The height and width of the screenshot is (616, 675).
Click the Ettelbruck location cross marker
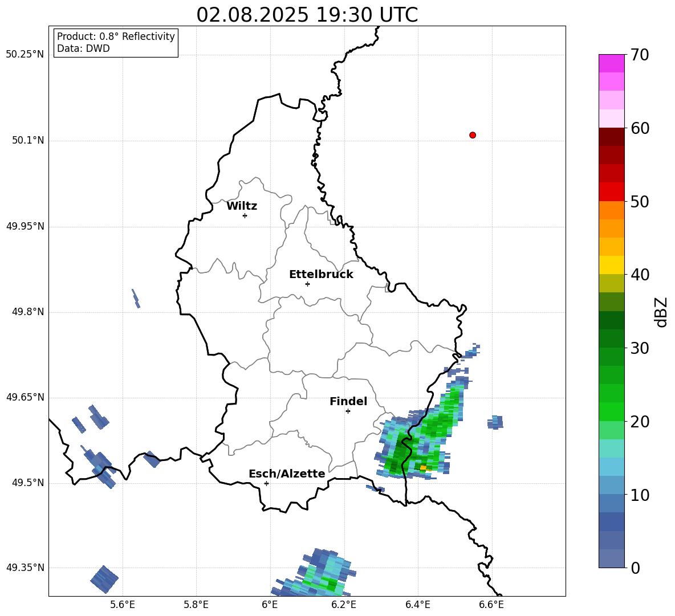pyautogui.click(x=307, y=284)
